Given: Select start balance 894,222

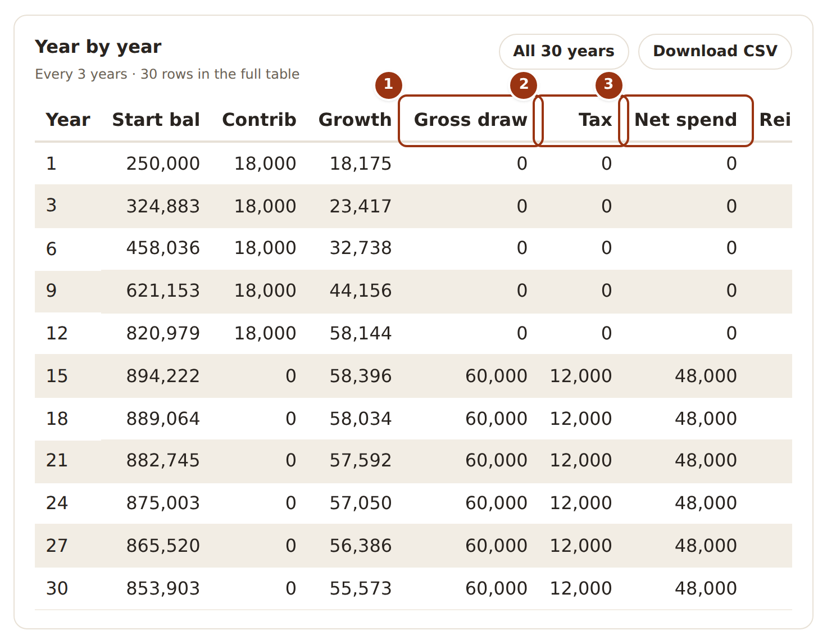Looking at the screenshot, I should click(x=163, y=376).
